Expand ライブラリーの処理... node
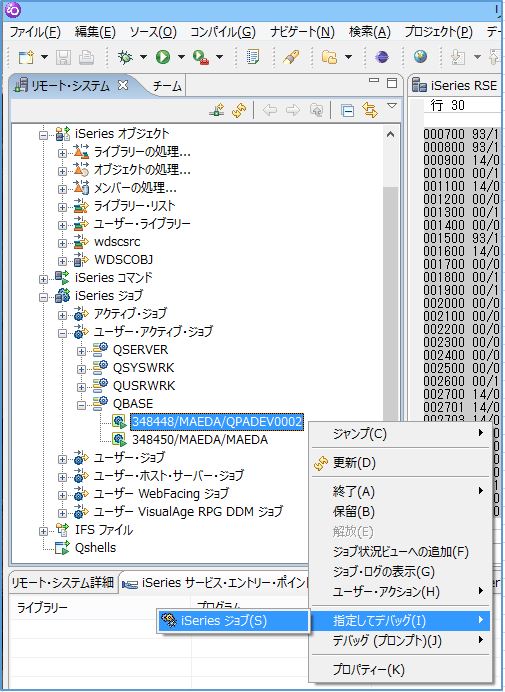This screenshot has width=505, height=692. point(63,153)
